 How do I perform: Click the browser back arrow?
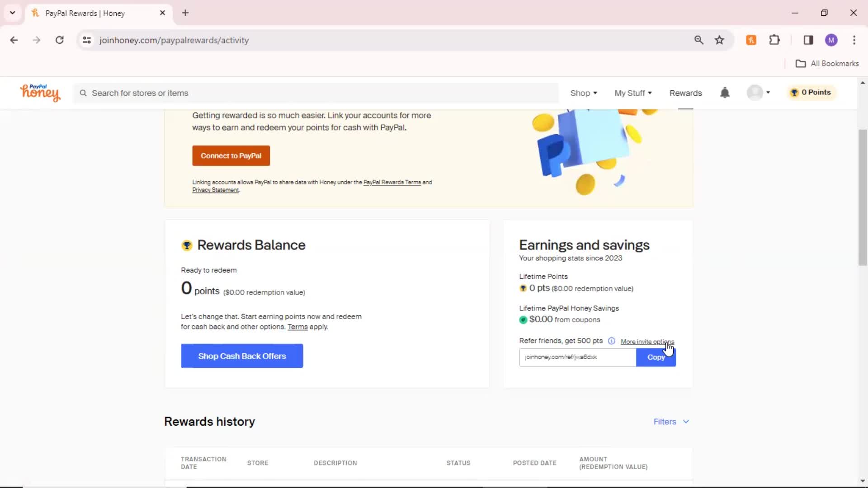click(x=14, y=40)
